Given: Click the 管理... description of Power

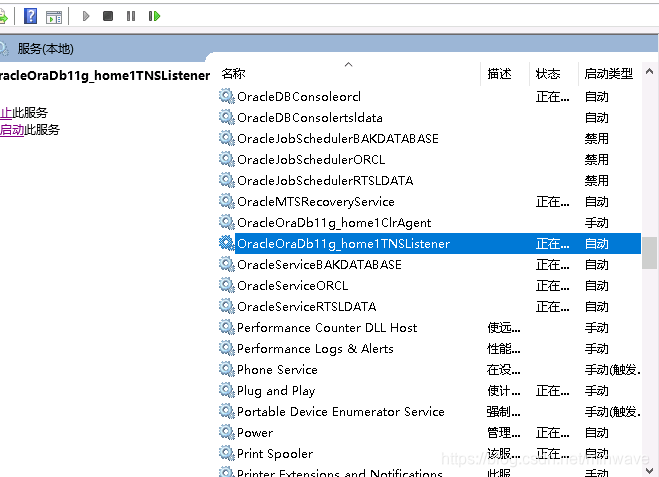Looking at the screenshot, I should 503,433.
